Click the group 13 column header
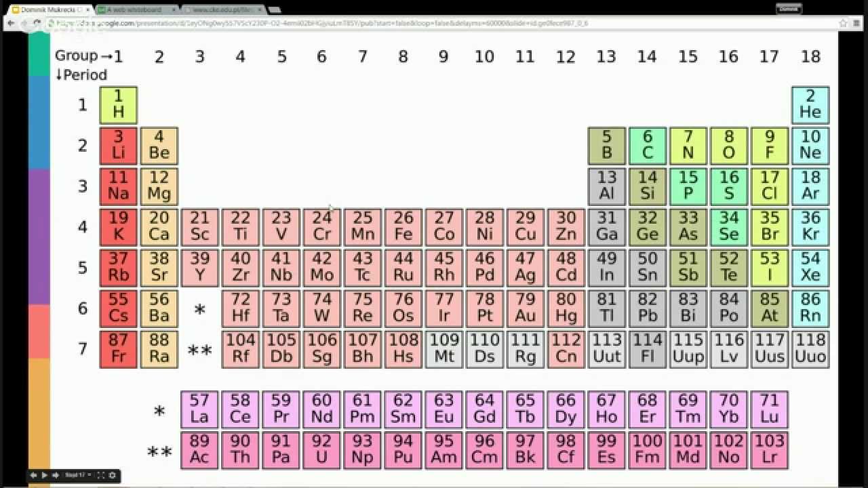 [606, 56]
